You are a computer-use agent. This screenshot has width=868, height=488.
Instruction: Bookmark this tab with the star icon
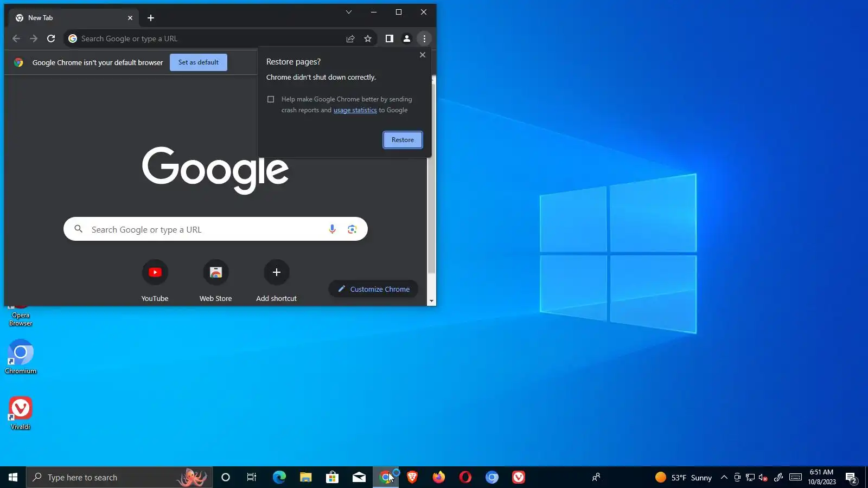tap(368, 38)
